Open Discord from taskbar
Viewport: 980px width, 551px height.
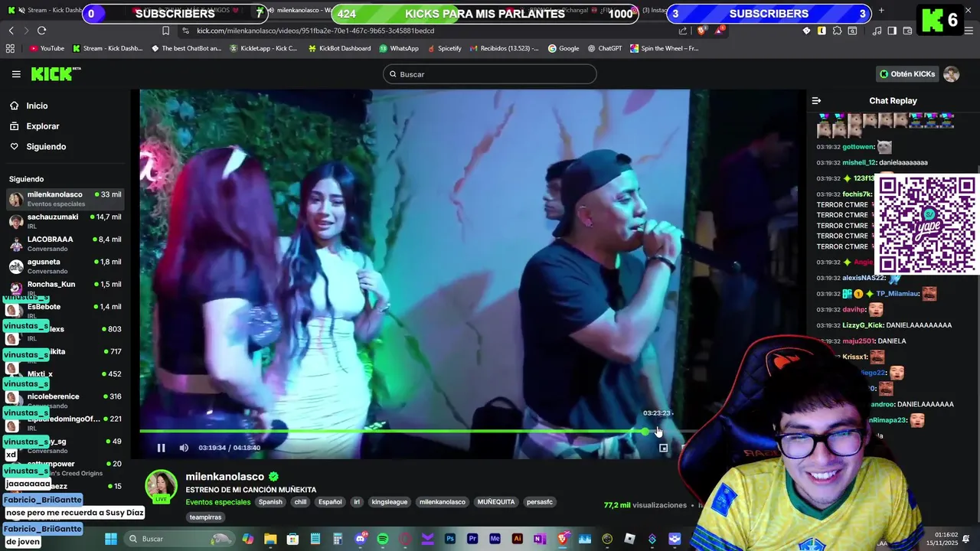click(x=361, y=539)
